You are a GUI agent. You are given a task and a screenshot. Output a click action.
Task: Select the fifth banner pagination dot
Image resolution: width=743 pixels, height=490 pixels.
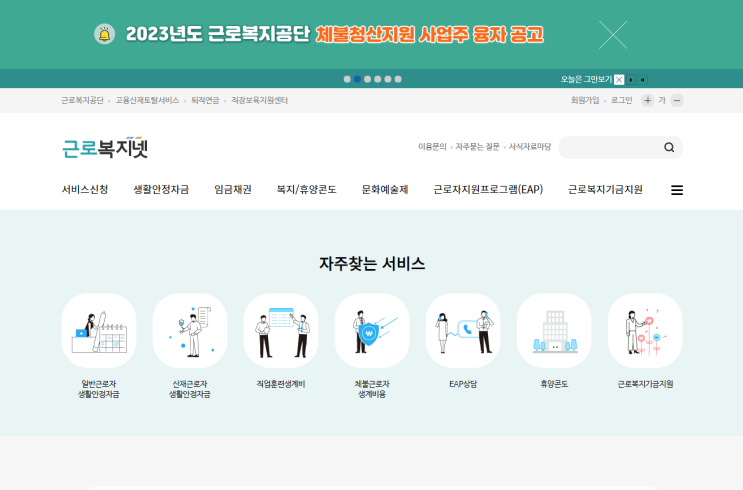[388, 79]
